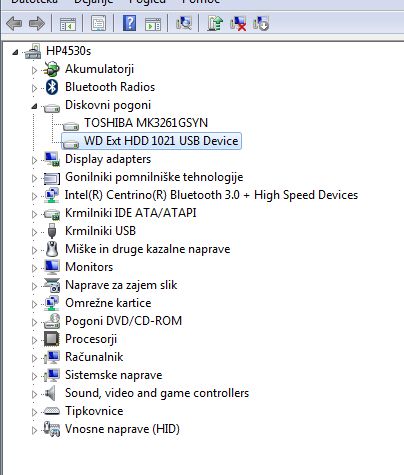The image size is (404, 475).
Task: Expand the Monitors category arrow
Action: (34, 268)
